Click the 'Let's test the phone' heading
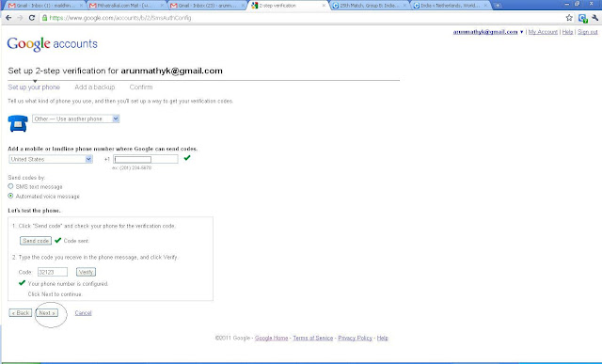The height and width of the screenshot is (364, 602). (34, 211)
